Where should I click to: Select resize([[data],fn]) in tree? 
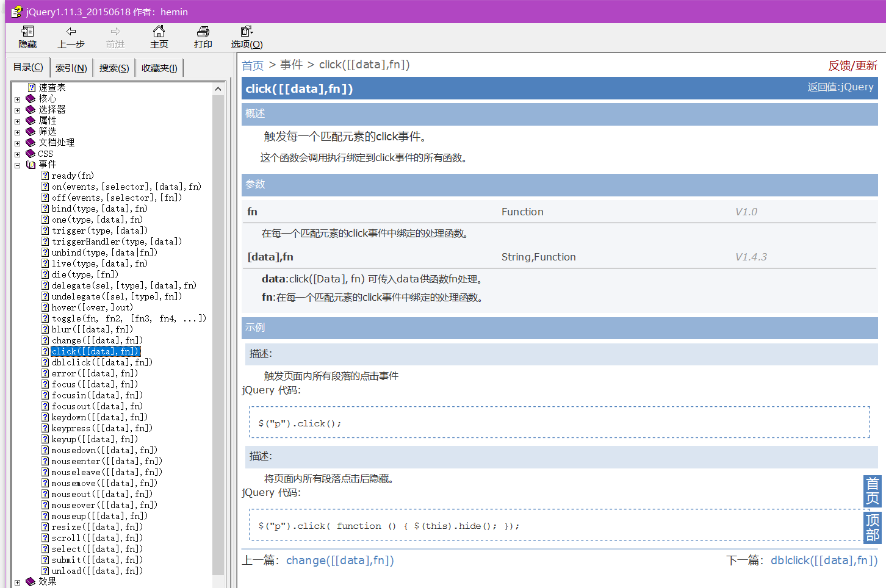coord(97,527)
